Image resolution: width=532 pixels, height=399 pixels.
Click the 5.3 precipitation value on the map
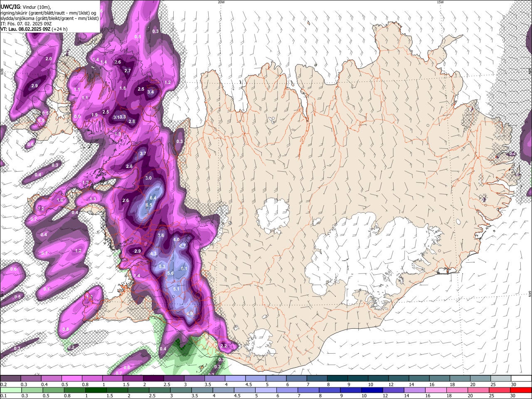coord(162,266)
